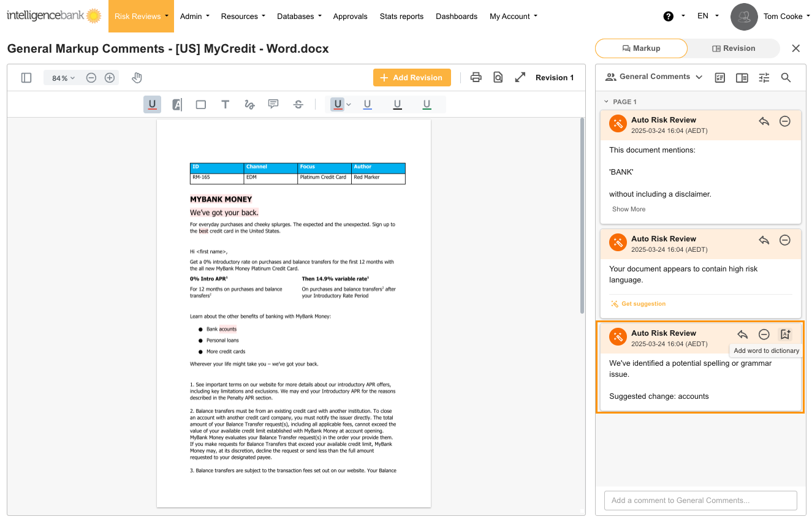This screenshot has height=522, width=812.
Task: Close the markup panel with the X
Action: pyautogui.click(x=796, y=48)
